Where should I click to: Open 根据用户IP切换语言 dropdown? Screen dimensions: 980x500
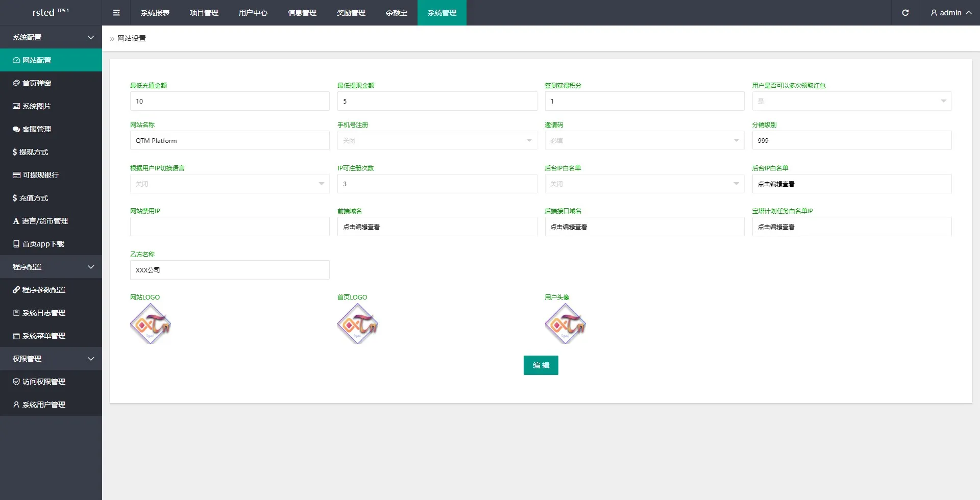click(230, 184)
